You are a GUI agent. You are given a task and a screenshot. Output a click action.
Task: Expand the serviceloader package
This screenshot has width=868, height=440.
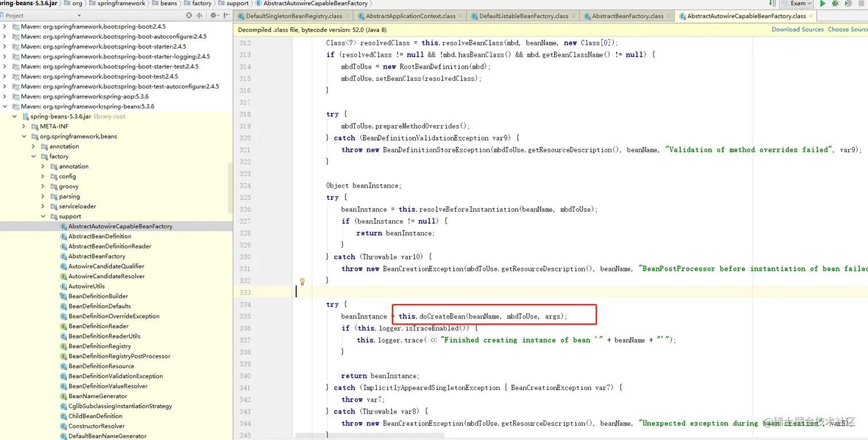[43, 207]
